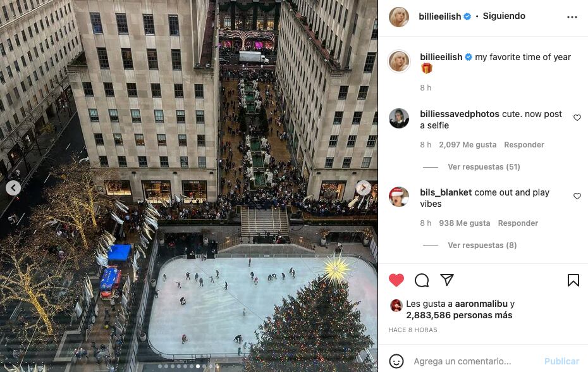The image size is (588, 372).
Task: Like the billiessavedphotos comment heart
Action: 577,118
